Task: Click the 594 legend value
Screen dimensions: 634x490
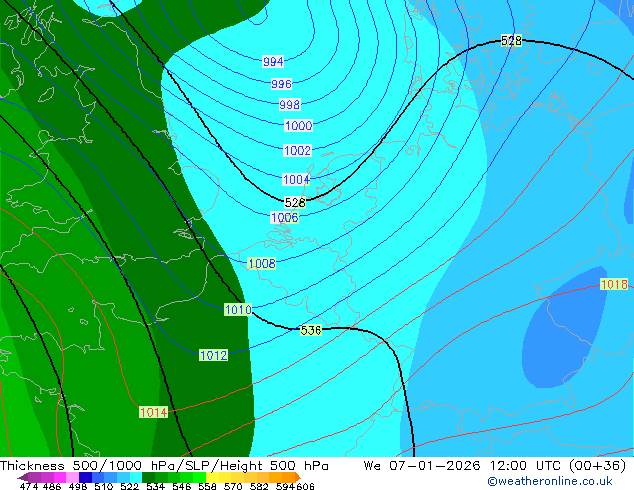Action: (285, 486)
